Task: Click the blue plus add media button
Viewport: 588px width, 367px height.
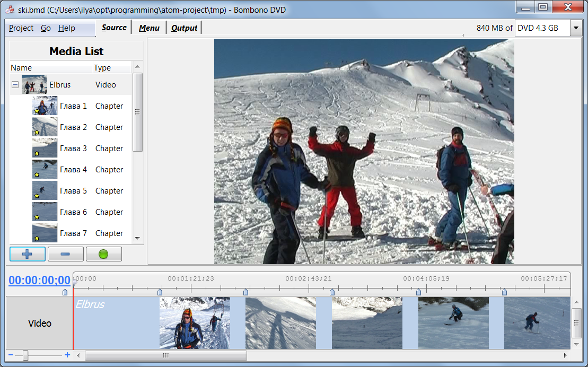Action: (x=28, y=254)
